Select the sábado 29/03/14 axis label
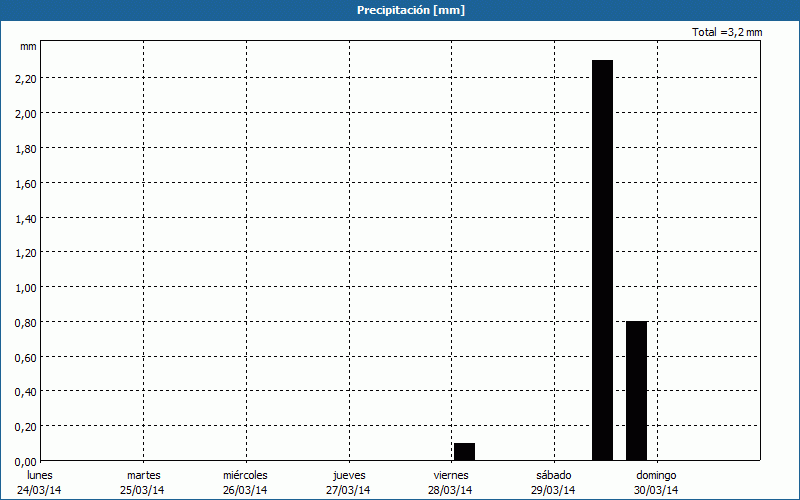Image resolution: width=800 pixels, height=500 pixels. click(553, 482)
